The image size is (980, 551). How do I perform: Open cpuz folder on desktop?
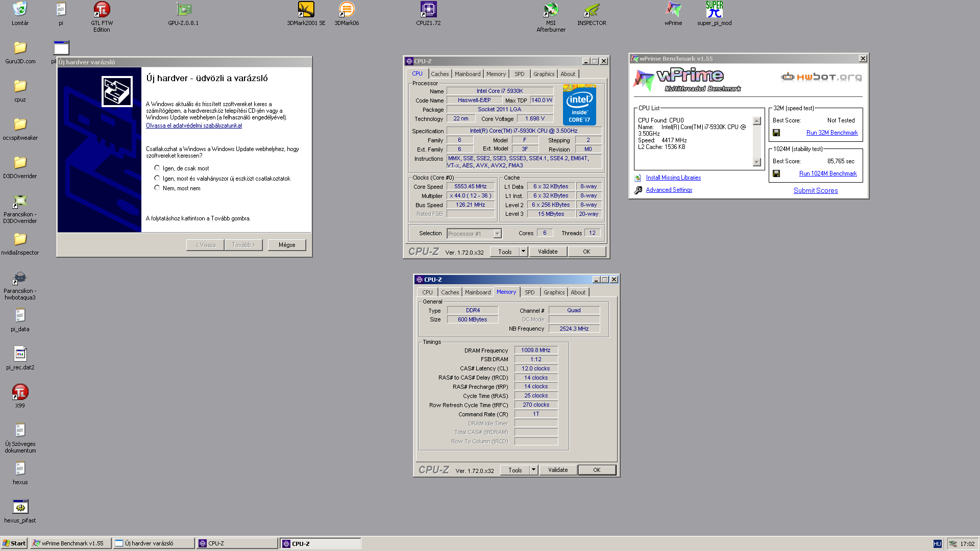tap(20, 90)
